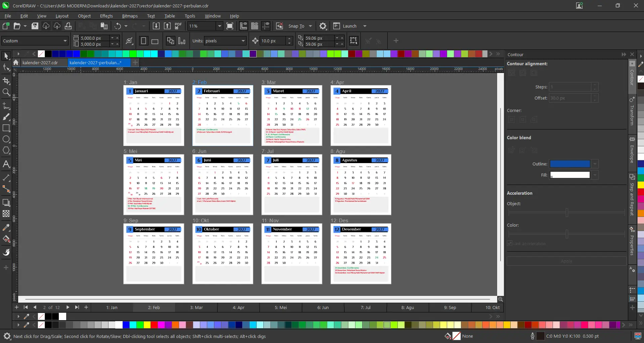Screen dimensions: 644x343
Task: Set page to portrait orientation
Action: [x=143, y=41]
